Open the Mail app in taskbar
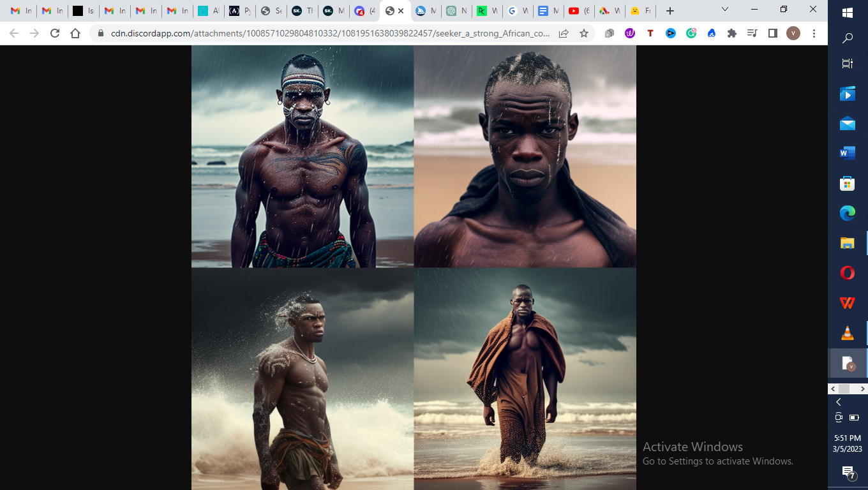 pos(848,124)
